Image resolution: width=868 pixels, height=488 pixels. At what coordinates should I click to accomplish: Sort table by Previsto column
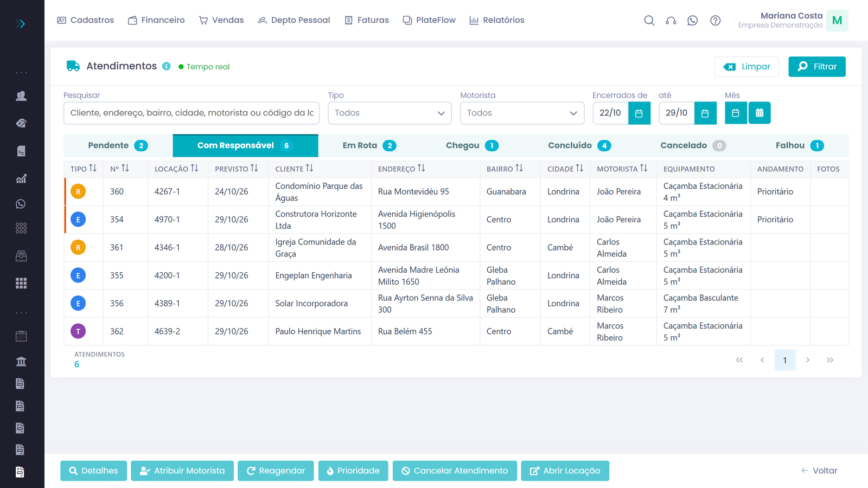pos(237,169)
